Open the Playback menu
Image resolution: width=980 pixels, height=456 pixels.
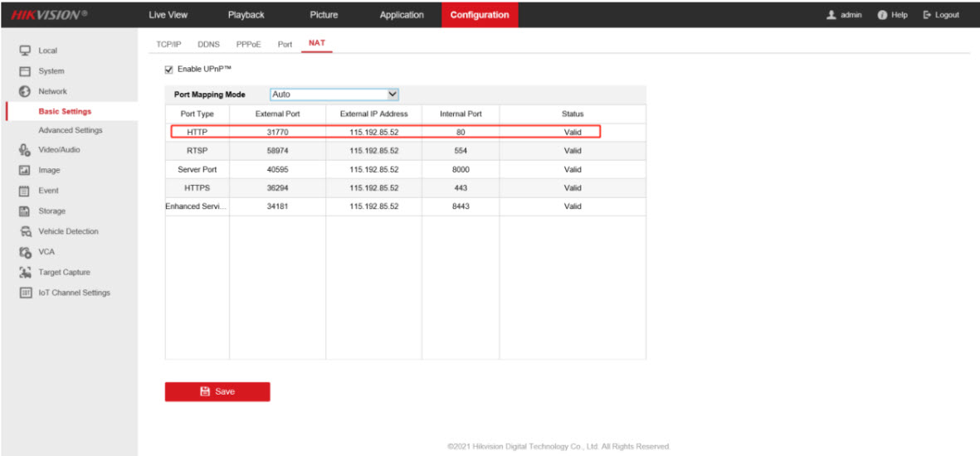pyautogui.click(x=246, y=15)
